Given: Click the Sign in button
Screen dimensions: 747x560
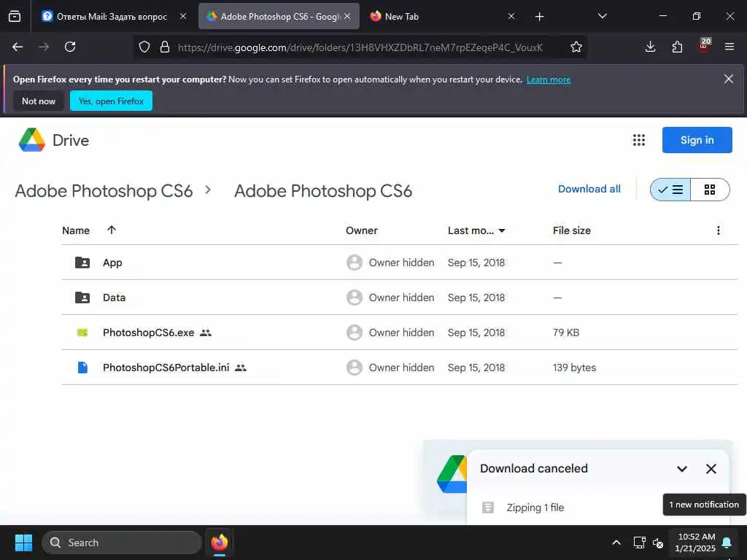Looking at the screenshot, I should [697, 140].
